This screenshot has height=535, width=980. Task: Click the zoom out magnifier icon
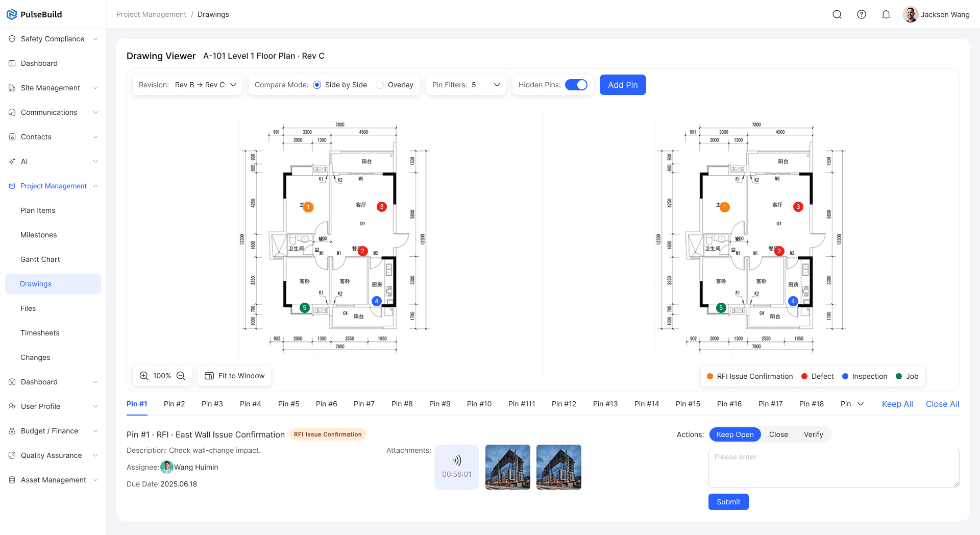pos(181,376)
